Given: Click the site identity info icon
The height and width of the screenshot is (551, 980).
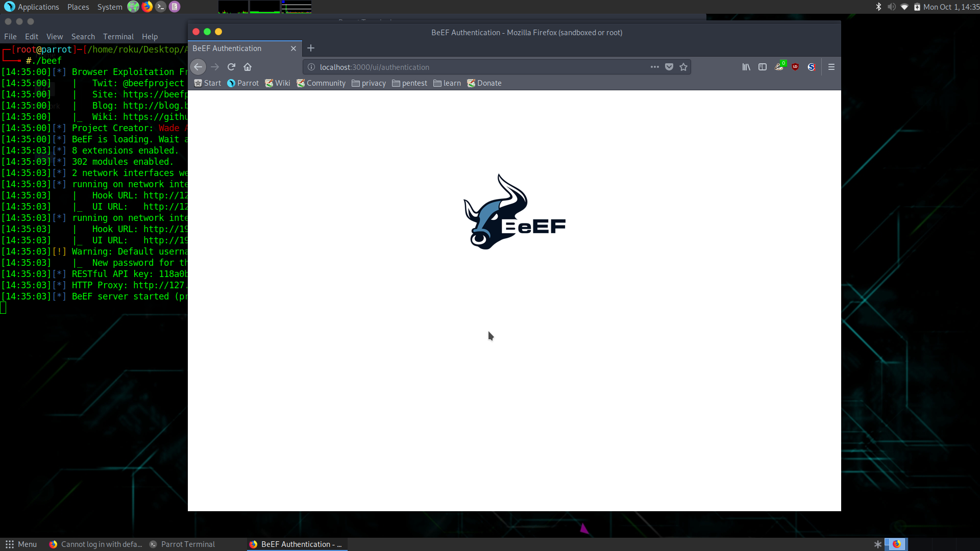Looking at the screenshot, I should pos(311,67).
